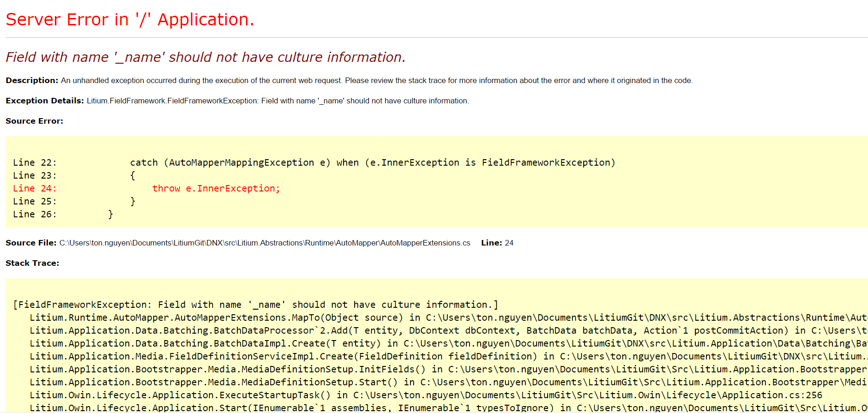The width and height of the screenshot is (868, 413).
Task: Click the 'Server Error in '/' Application.' heading
Action: pyautogui.click(x=130, y=20)
